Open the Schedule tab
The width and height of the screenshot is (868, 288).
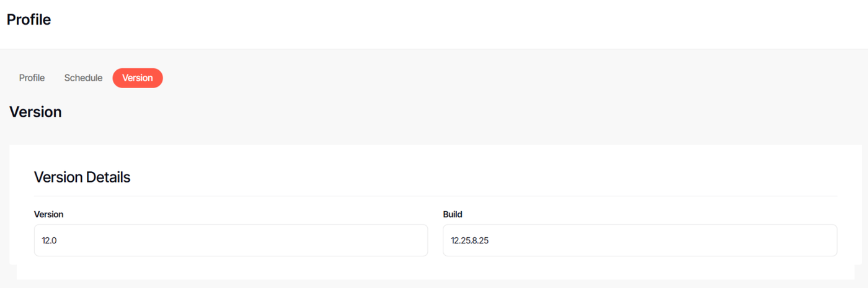(83, 78)
